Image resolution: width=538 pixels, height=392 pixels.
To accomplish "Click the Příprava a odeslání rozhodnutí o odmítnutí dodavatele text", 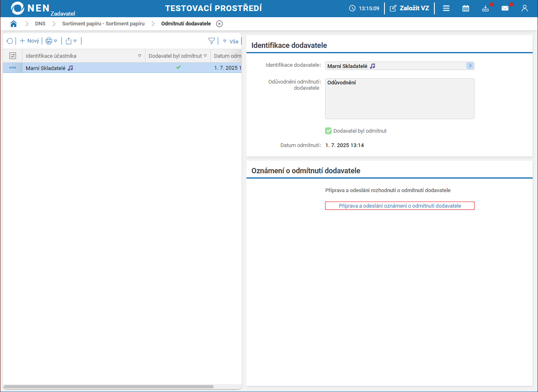I will click(x=388, y=190).
